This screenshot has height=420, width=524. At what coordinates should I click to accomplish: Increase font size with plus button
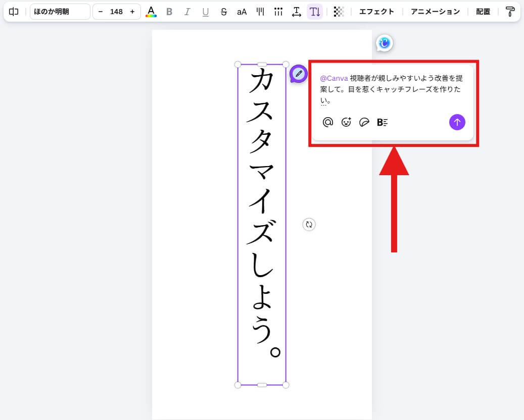tap(132, 12)
